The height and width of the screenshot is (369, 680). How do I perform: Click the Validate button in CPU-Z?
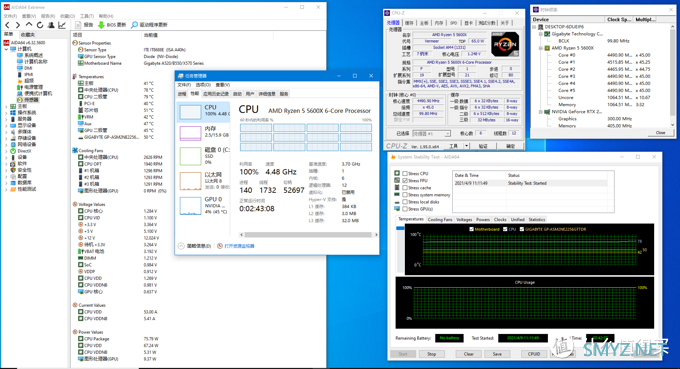pyautogui.click(x=483, y=146)
